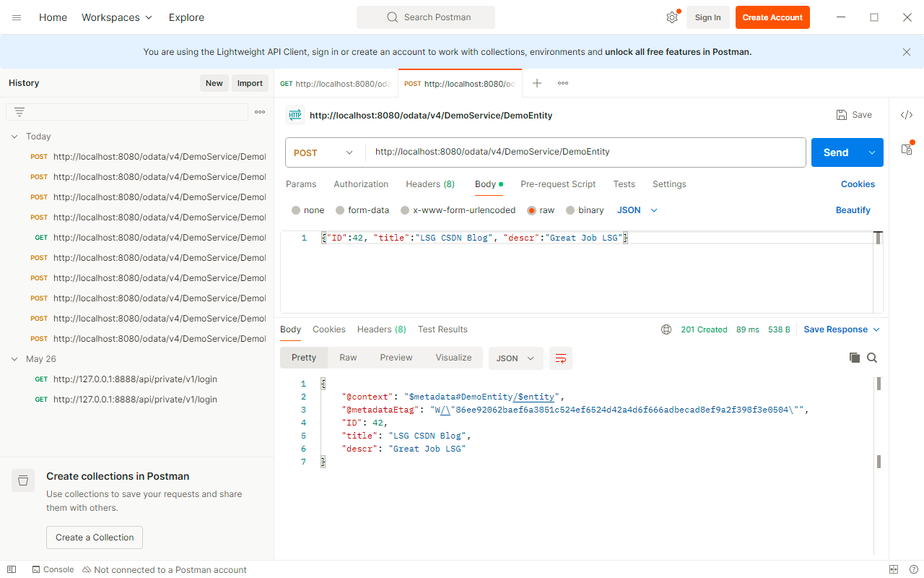Open the Console
The width and height of the screenshot is (924, 578).
pyautogui.click(x=53, y=569)
